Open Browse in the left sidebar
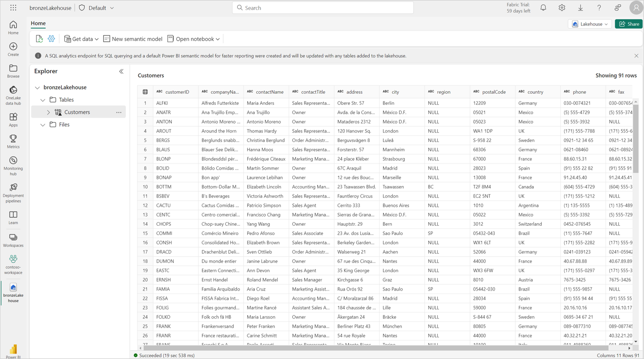 click(13, 71)
